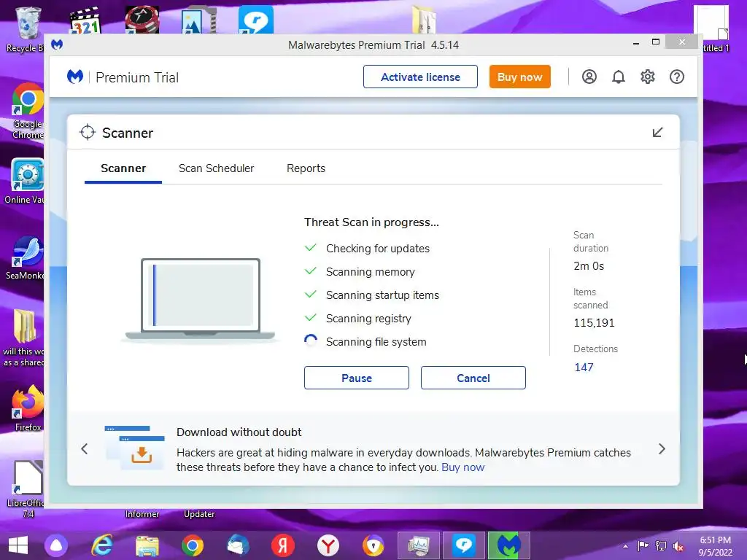Click the laptop scanning progress graphic
This screenshot has width=747, height=560.
(x=200, y=300)
